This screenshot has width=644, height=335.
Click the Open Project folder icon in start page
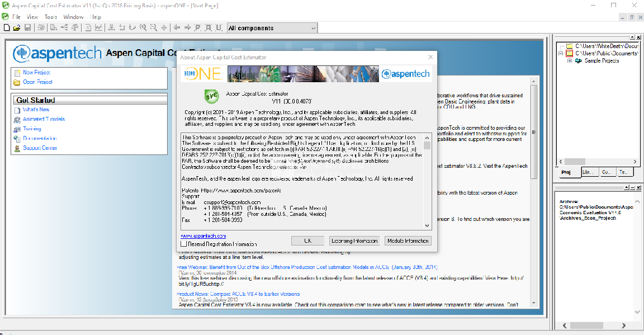17,82
